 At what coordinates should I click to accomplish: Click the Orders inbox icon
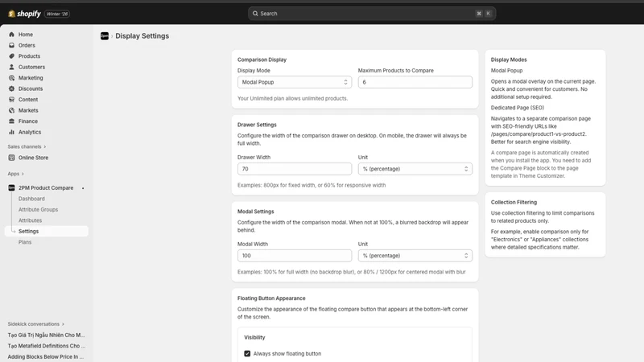[x=11, y=45]
